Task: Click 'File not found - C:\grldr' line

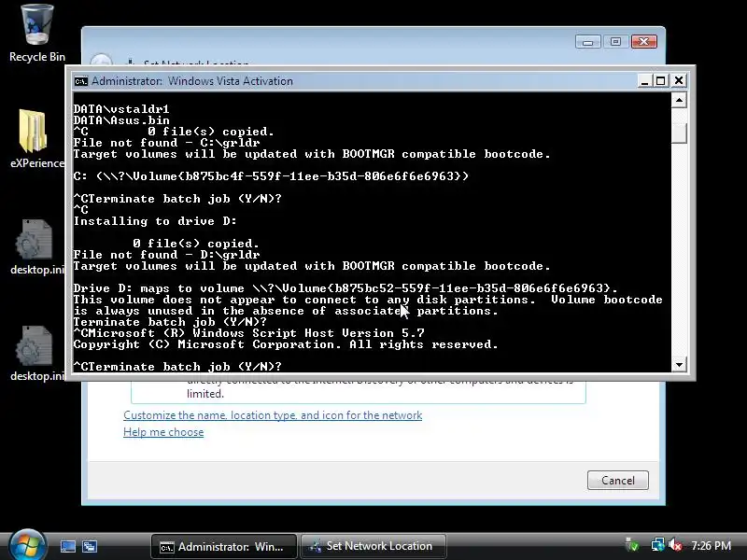Action: (167, 143)
